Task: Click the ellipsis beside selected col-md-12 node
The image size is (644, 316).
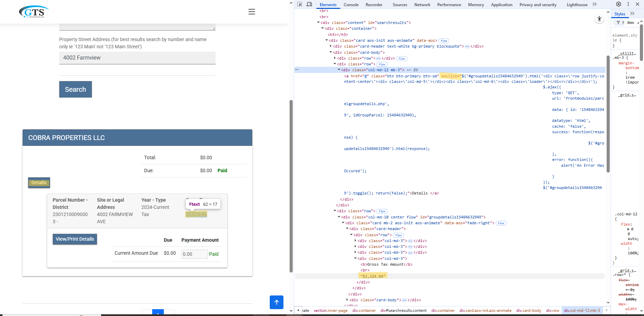Action: pos(297,69)
